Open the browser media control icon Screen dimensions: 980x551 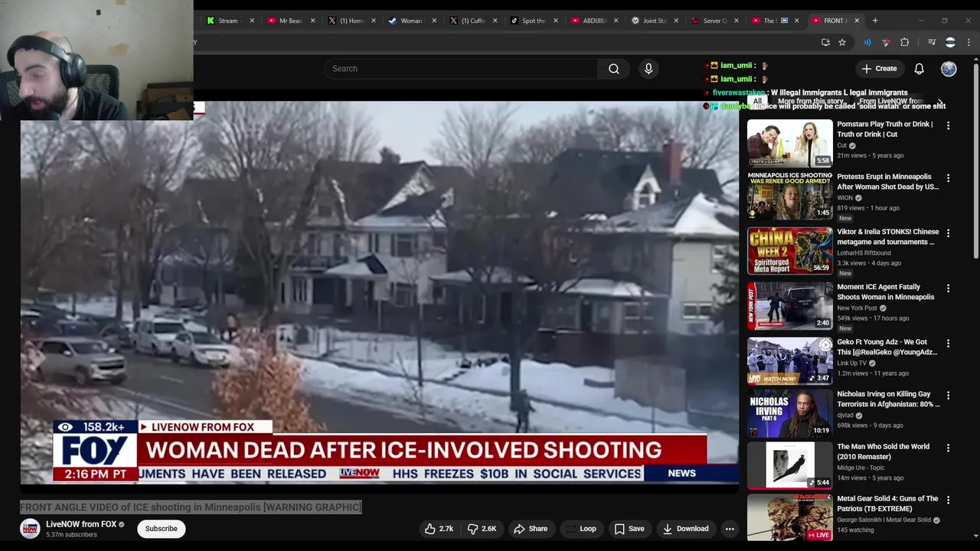point(932,42)
